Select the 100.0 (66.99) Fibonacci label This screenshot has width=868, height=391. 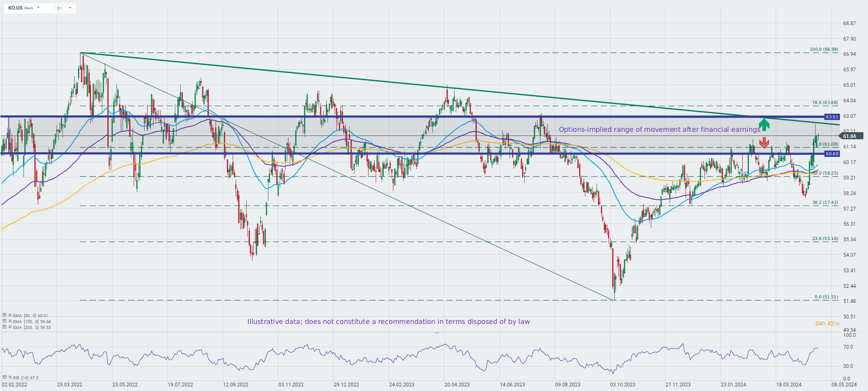point(824,50)
